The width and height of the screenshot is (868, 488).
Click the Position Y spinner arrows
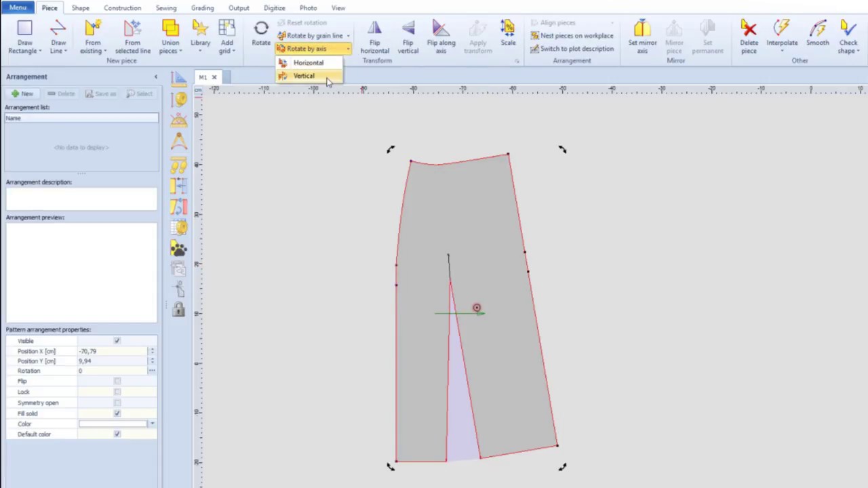152,361
